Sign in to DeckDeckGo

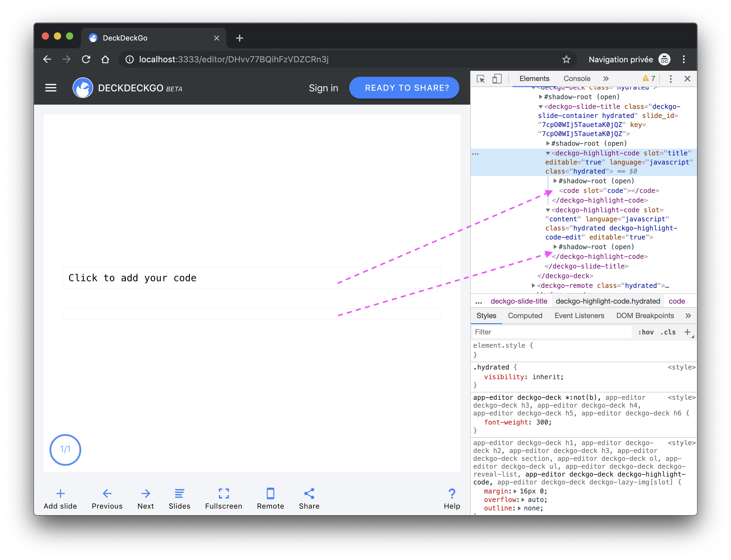coord(323,88)
